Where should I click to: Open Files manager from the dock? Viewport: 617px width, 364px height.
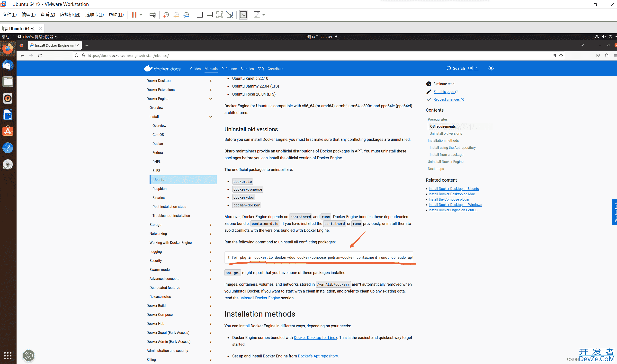[8, 82]
